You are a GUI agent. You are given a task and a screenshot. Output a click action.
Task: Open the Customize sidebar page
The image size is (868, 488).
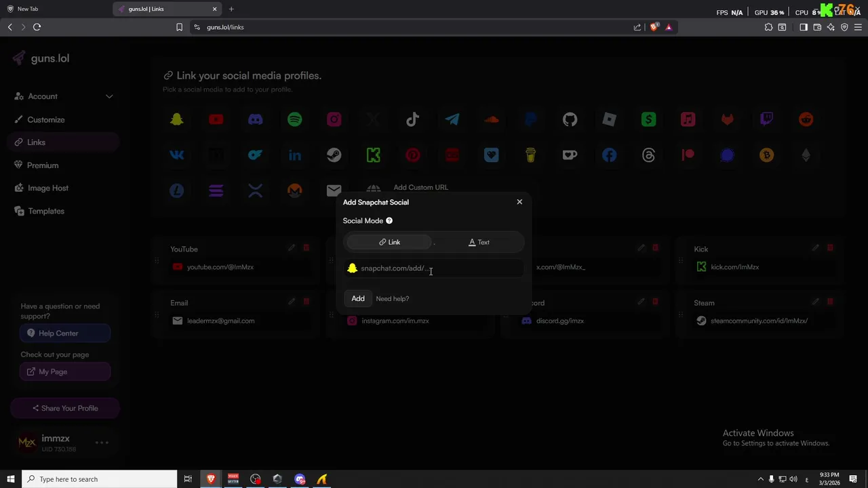tap(64, 120)
